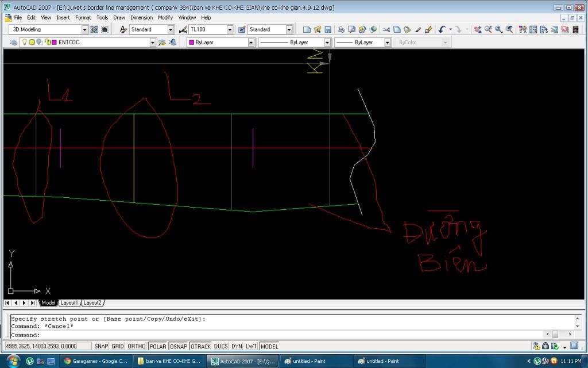Toggle LWT lineweight display
This screenshot has width=588, height=368.
[x=251, y=346]
